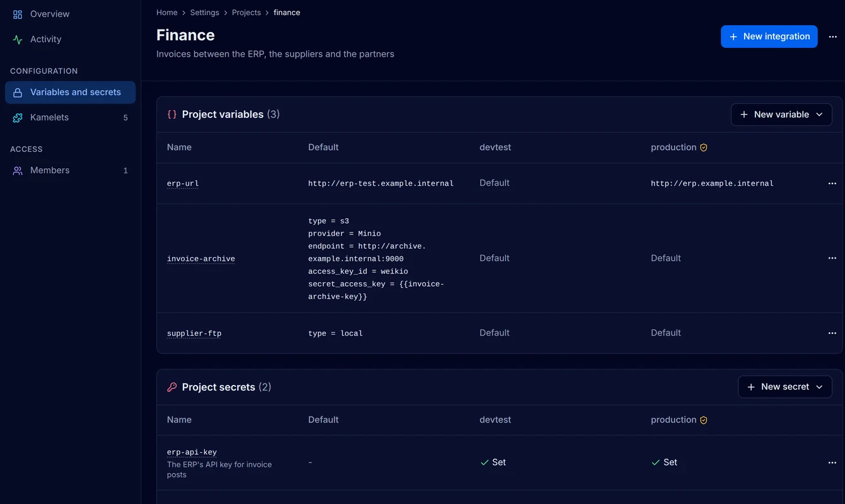
Task: Open the actions menu for supplier-ftp row
Action: (x=832, y=333)
